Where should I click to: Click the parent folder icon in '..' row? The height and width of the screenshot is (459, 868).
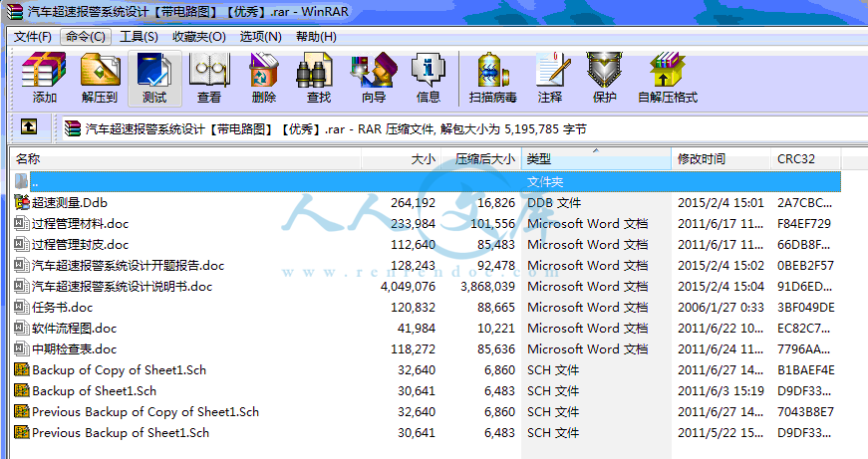click(21, 181)
